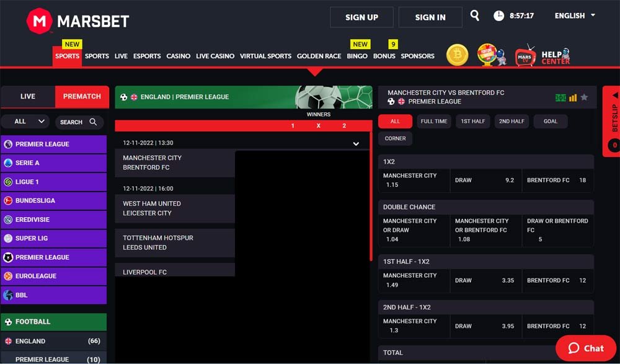The image size is (620, 364).
Task: Select the CORNER markets filter
Action: click(395, 138)
